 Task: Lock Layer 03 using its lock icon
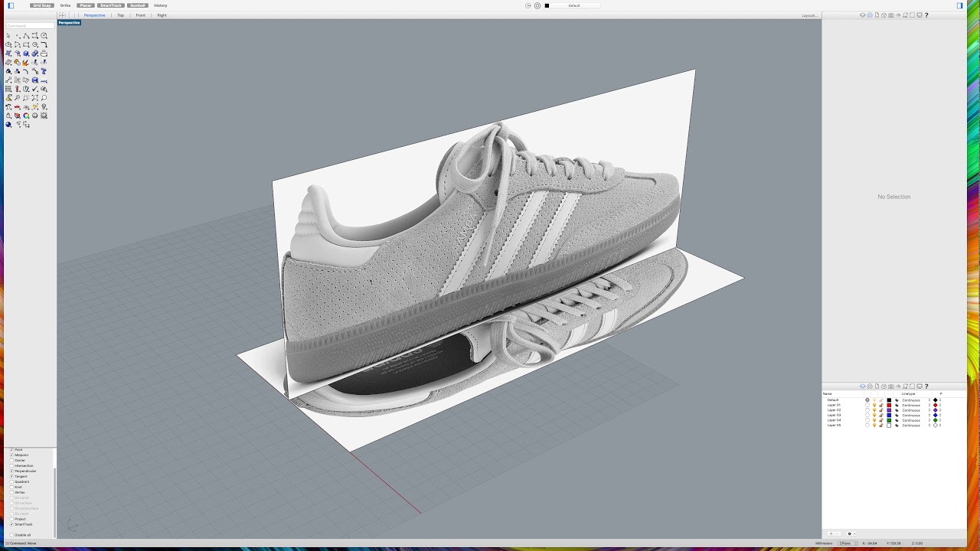[881, 416]
